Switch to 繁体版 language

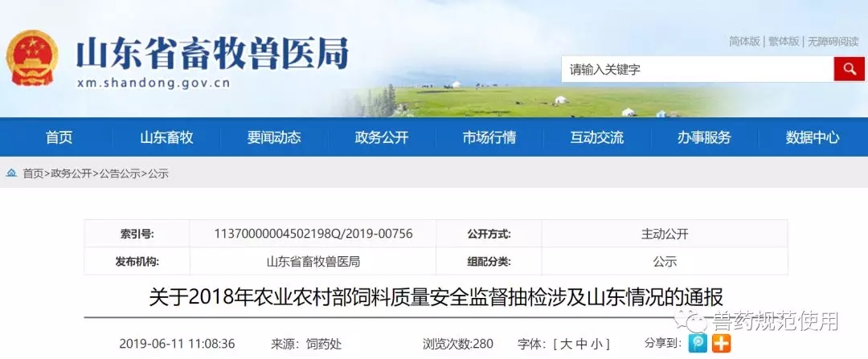click(784, 41)
